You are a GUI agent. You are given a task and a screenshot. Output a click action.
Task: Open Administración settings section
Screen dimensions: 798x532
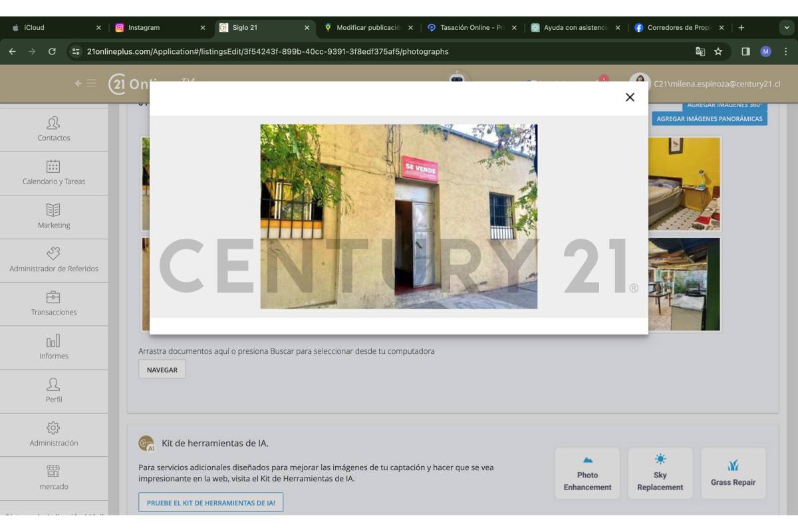point(54,435)
